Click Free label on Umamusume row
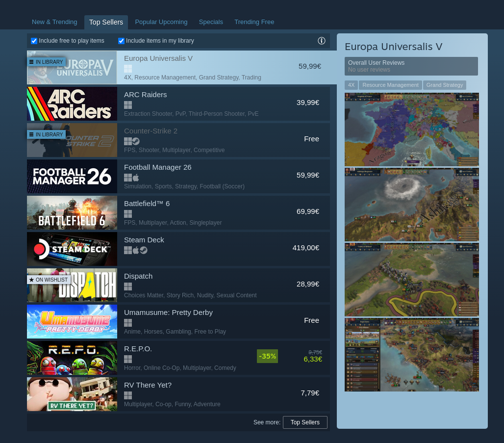504x443 pixels. pyautogui.click(x=311, y=320)
